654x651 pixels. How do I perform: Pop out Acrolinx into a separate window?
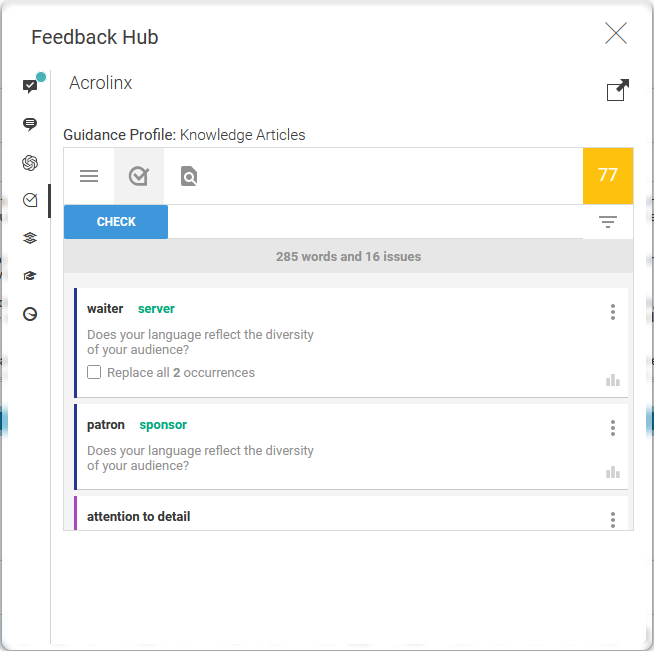(618, 91)
